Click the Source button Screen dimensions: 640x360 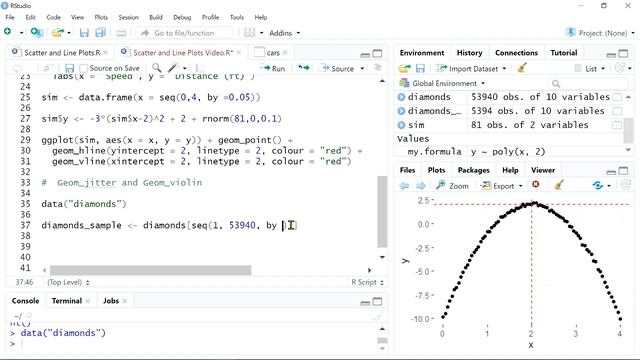click(x=338, y=69)
